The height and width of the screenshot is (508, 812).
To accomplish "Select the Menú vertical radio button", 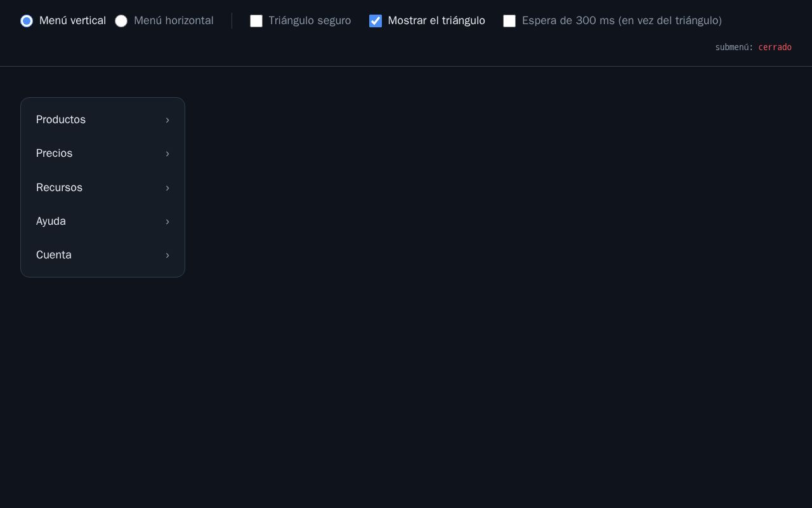I will (27, 21).
